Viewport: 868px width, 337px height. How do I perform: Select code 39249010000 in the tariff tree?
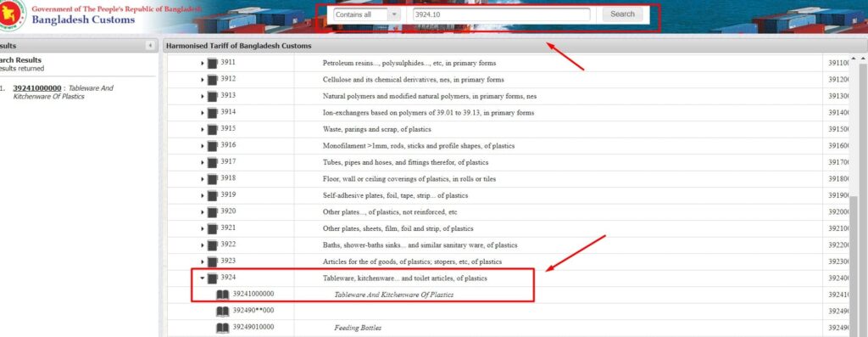(253, 327)
